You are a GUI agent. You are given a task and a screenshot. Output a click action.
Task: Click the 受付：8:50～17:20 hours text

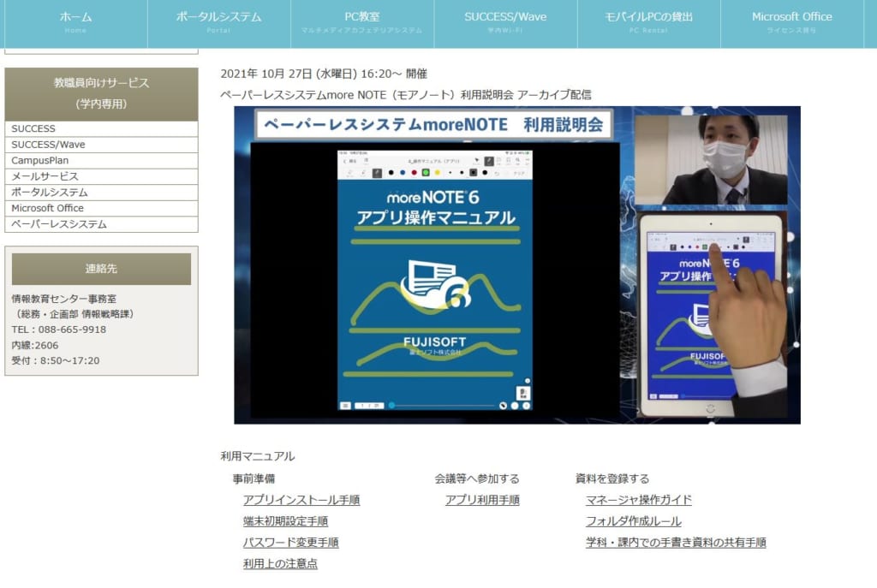(x=56, y=361)
